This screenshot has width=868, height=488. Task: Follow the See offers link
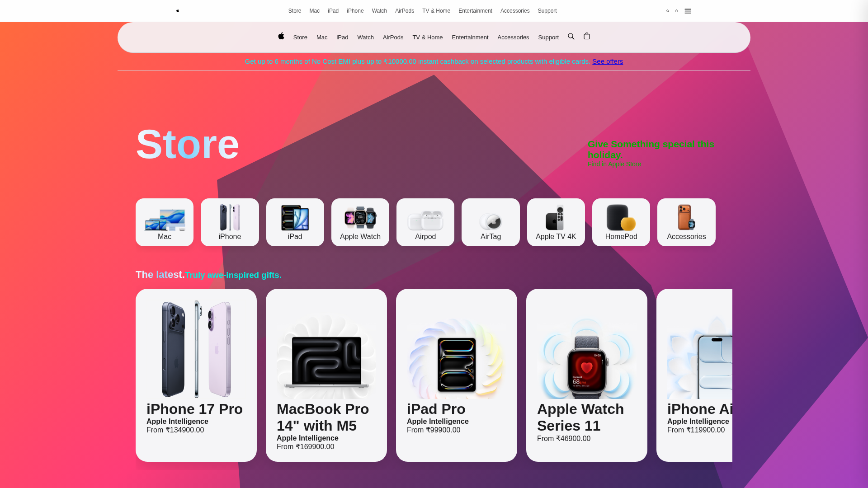[608, 61]
